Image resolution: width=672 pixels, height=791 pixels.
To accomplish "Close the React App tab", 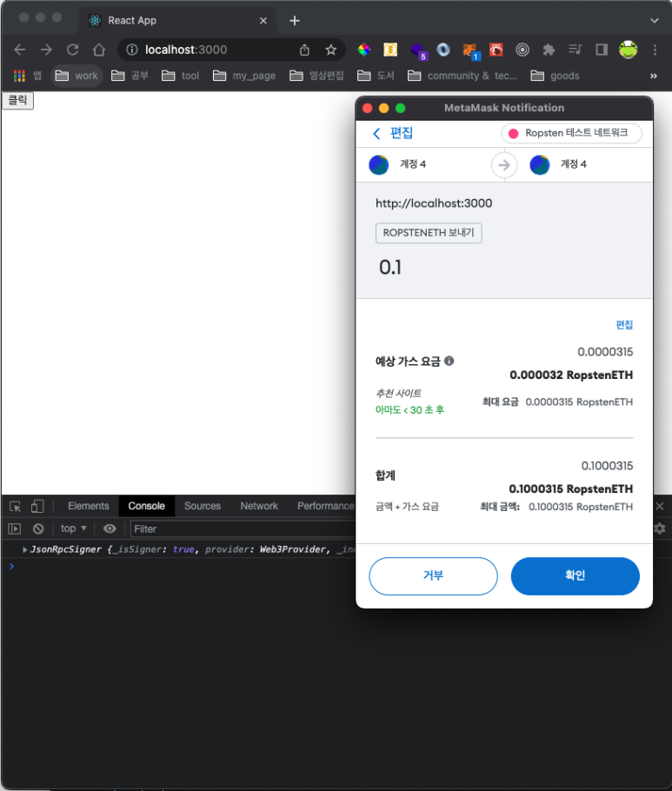I will click(x=263, y=21).
